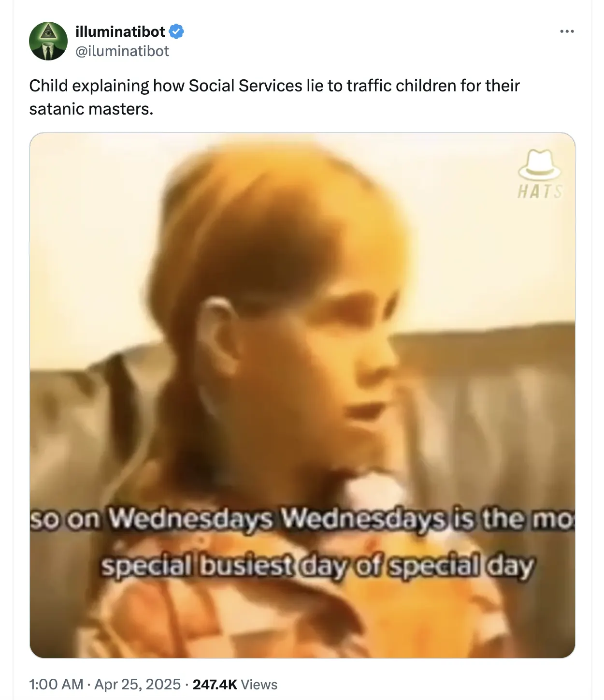Viewport: 604px width, 700px height.
Task: Click the Views label
Action: (259, 684)
